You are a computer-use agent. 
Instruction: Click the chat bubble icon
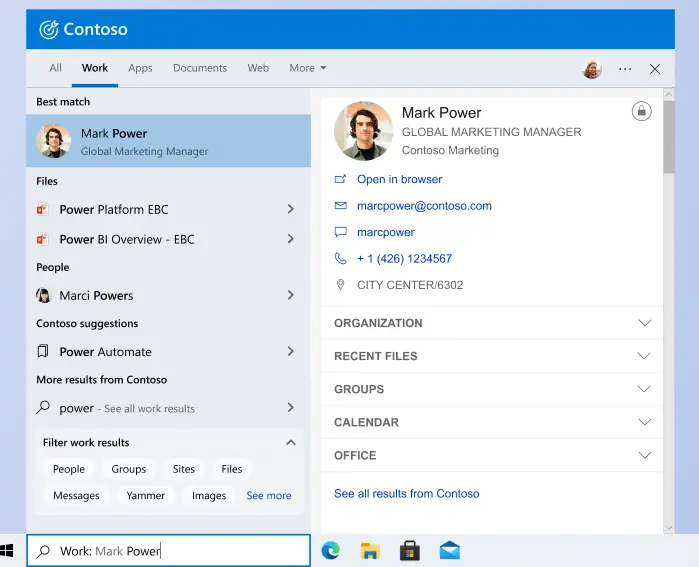[x=341, y=232]
